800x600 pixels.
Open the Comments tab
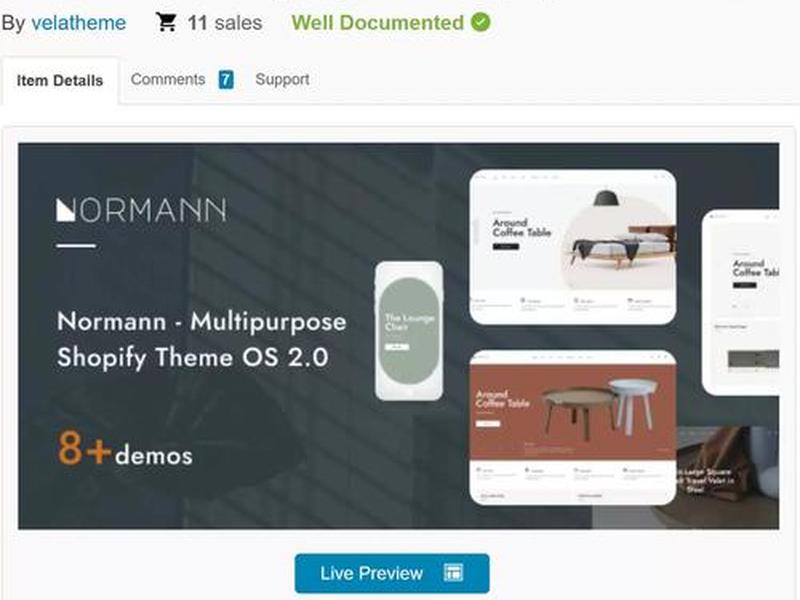(168, 79)
